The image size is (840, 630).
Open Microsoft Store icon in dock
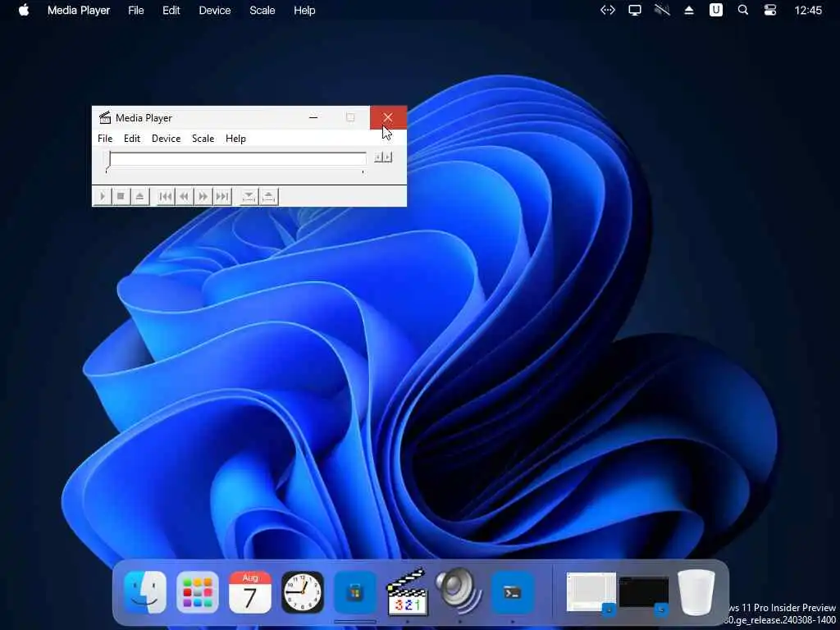(x=354, y=592)
